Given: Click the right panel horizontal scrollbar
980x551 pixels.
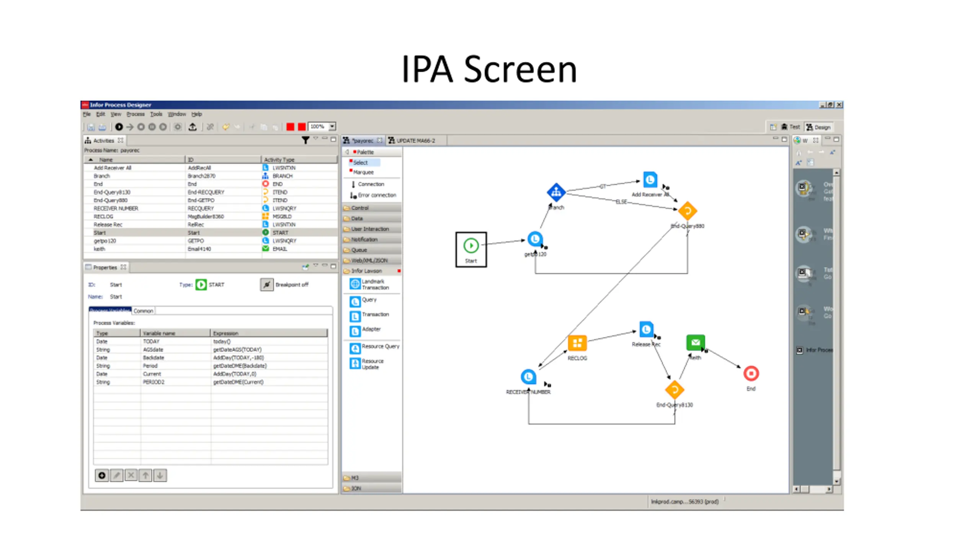Looking at the screenshot, I should pos(813,489).
